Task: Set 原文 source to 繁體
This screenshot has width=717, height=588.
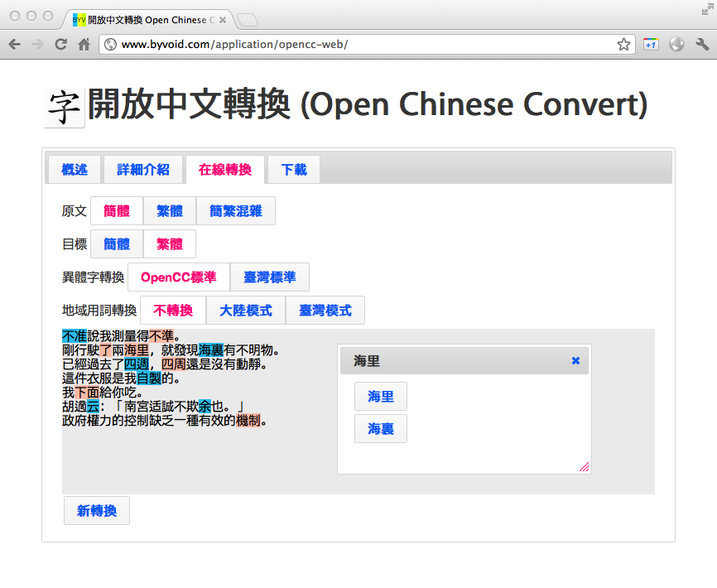Action: pyautogui.click(x=170, y=211)
